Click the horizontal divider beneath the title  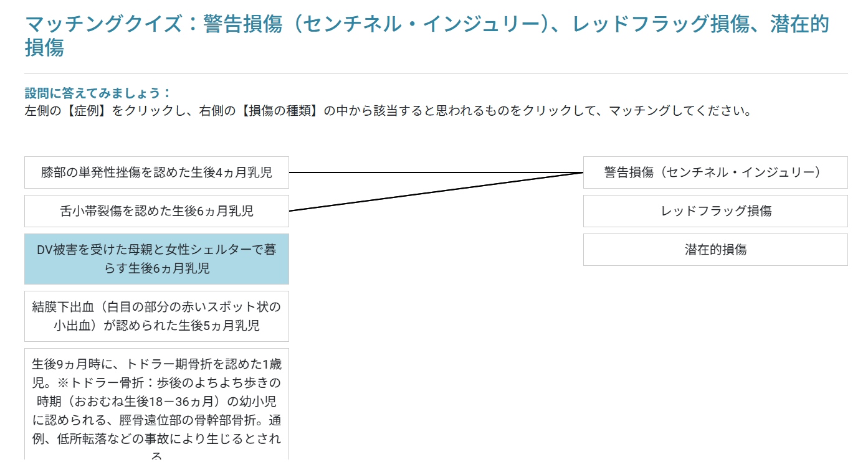click(x=436, y=73)
